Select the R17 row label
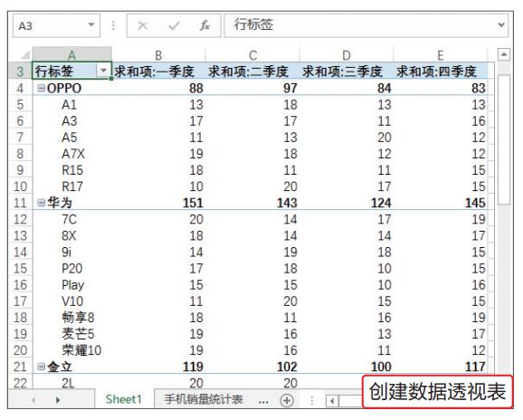The image size is (523, 420). pyautogui.click(x=72, y=186)
